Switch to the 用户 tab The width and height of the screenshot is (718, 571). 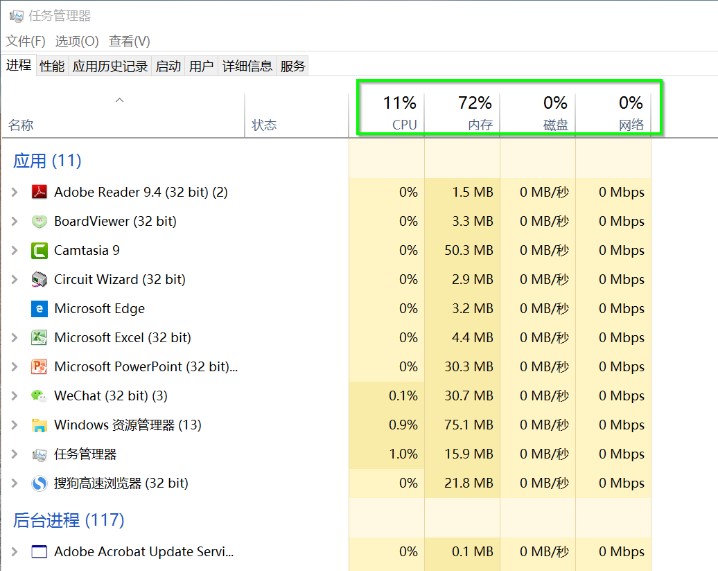[x=201, y=66]
